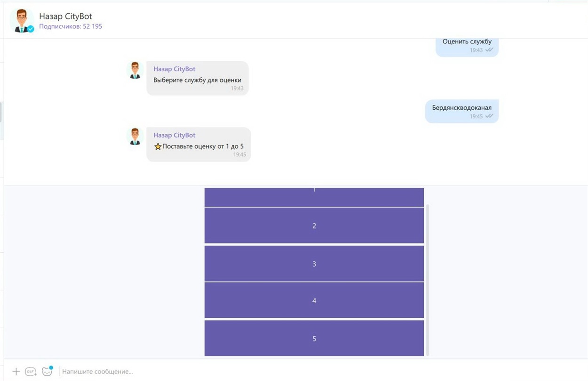Open 'Назар CityBot' title in chat header
This screenshot has height=381, width=588.
pyautogui.click(x=65, y=16)
